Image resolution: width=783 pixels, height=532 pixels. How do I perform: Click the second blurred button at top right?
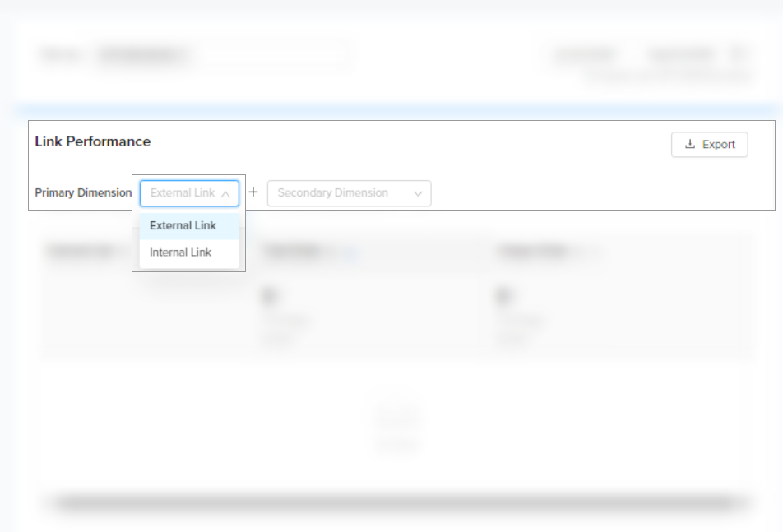pos(681,55)
